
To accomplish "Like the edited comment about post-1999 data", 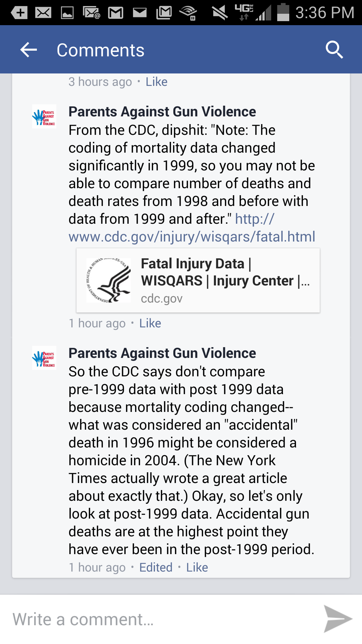I will pyautogui.click(x=197, y=568).
